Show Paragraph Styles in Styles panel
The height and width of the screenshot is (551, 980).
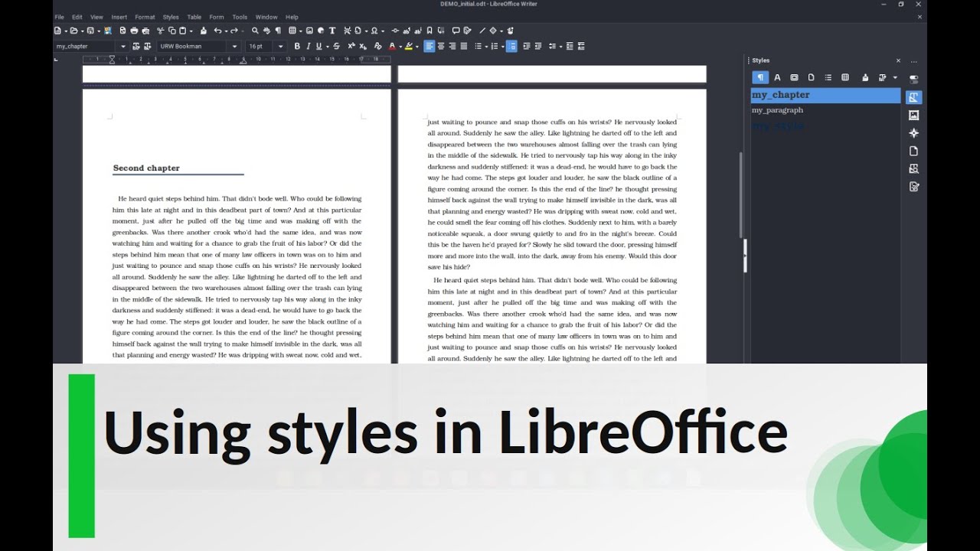point(760,77)
